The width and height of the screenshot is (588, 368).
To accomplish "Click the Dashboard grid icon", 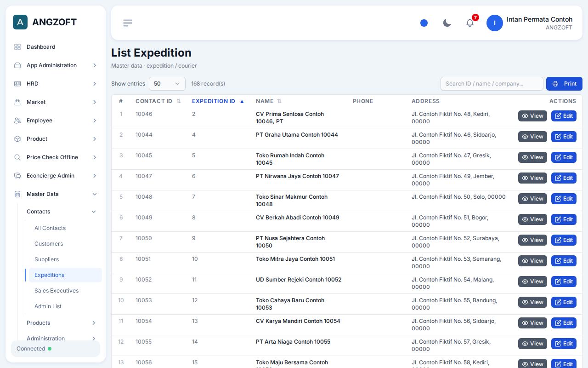I will click(17, 47).
